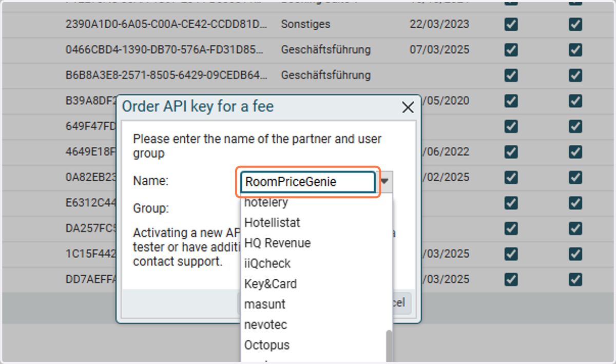Screen dimensions: 616x364
Task: Toggle first checkbox in row 0A82EB23
Action: 511,178
